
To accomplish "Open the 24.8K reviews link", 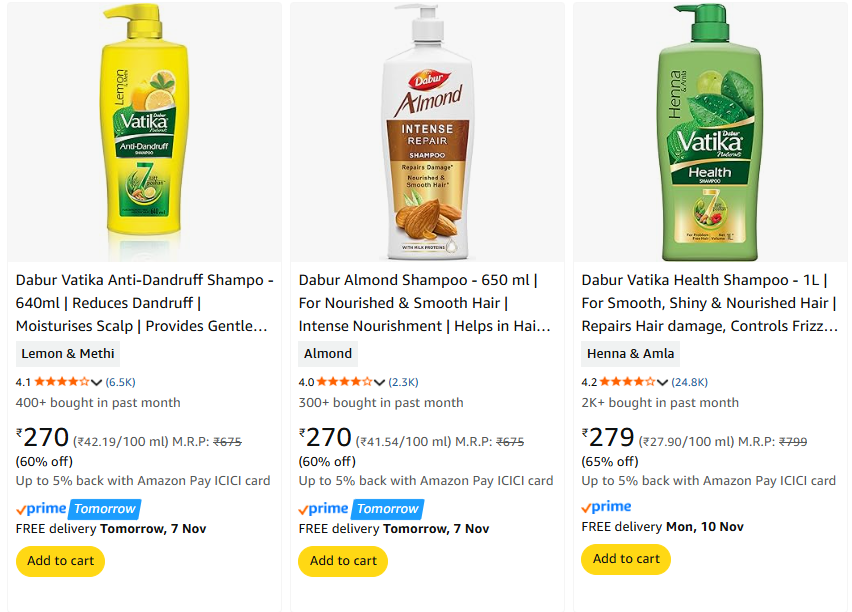I will [x=690, y=382].
